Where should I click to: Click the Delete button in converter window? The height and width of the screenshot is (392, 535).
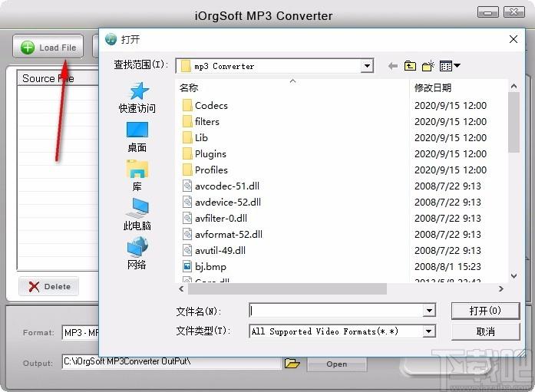[49, 286]
